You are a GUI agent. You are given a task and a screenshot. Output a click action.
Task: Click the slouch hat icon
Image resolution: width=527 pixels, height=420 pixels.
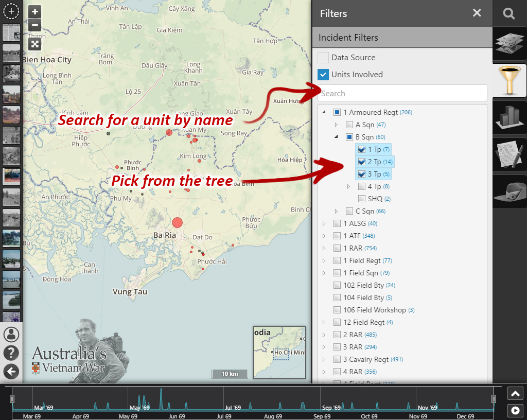tap(509, 191)
